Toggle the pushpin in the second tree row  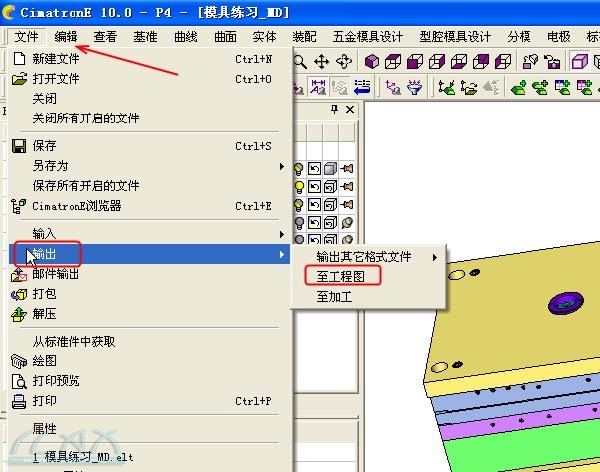pos(347,186)
